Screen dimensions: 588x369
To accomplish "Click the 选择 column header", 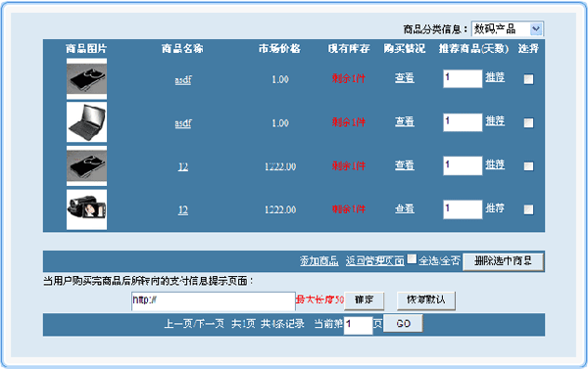I will pos(528,48).
